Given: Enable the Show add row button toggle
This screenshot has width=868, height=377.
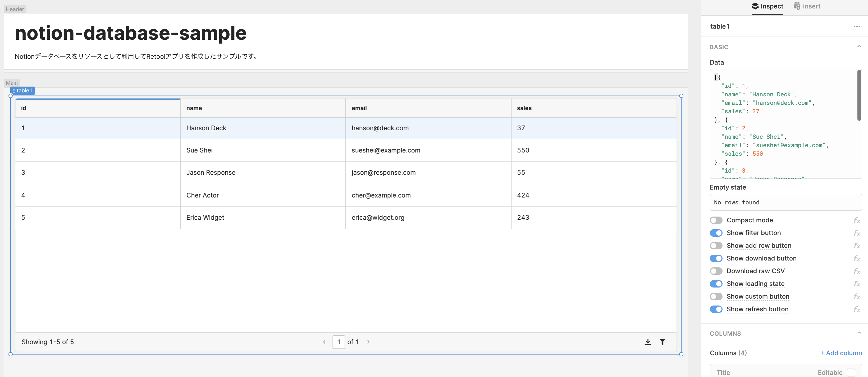Looking at the screenshot, I should (716, 246).
